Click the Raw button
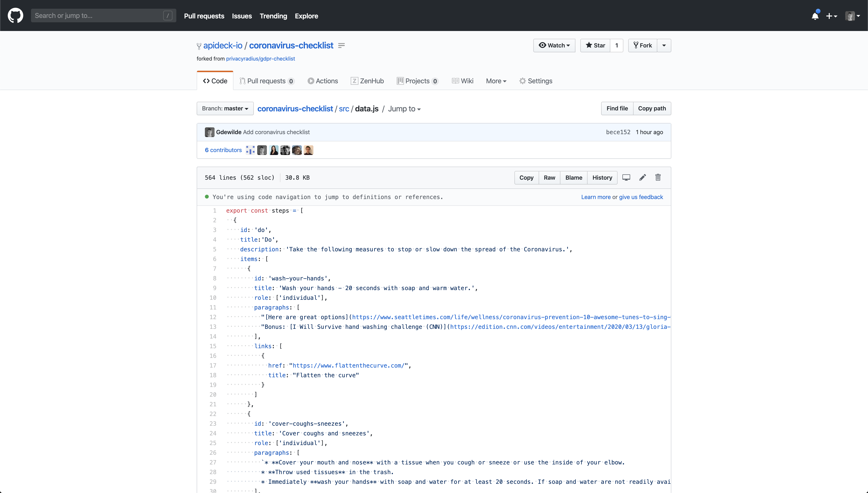 [x=549, y=177]
